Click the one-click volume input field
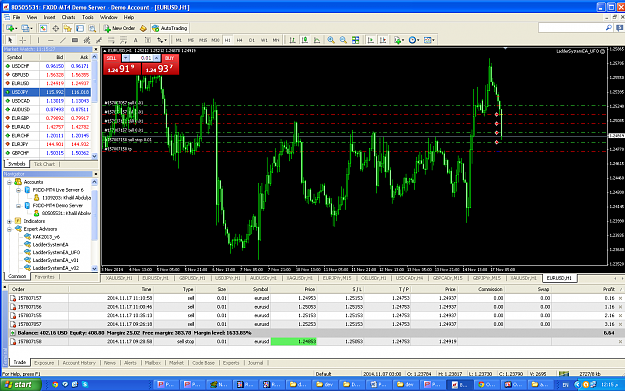The width and height of the screenshot is (625, 391). click(x=142, y=58)
